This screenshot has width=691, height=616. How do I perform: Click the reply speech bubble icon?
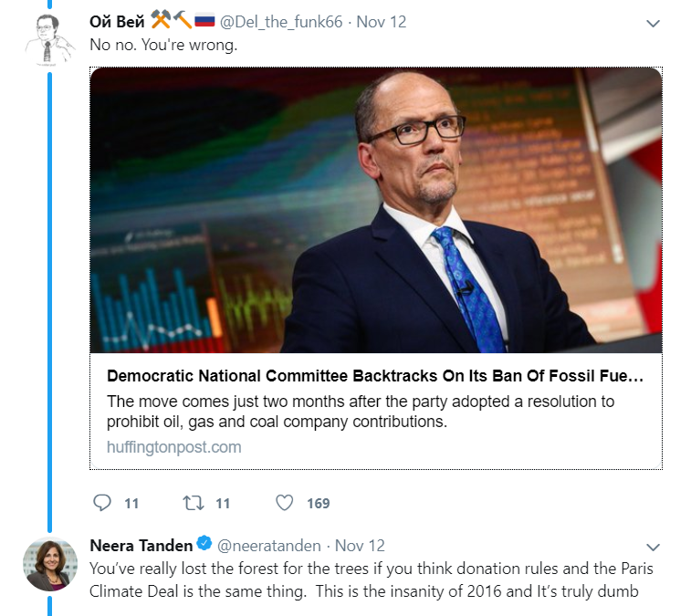click(x=103, y=503)
